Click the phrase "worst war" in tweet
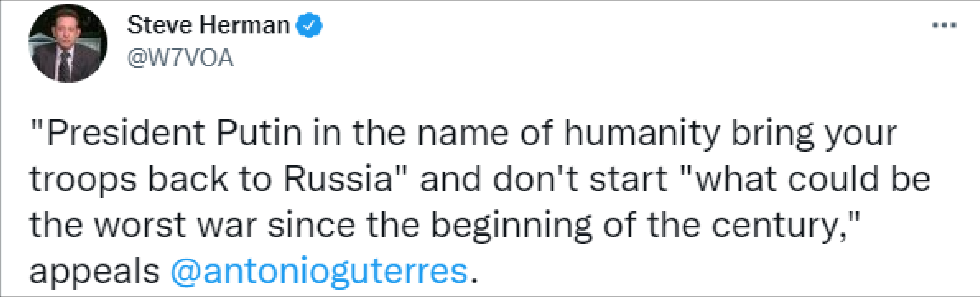980x297 pixels. point(174,225)
